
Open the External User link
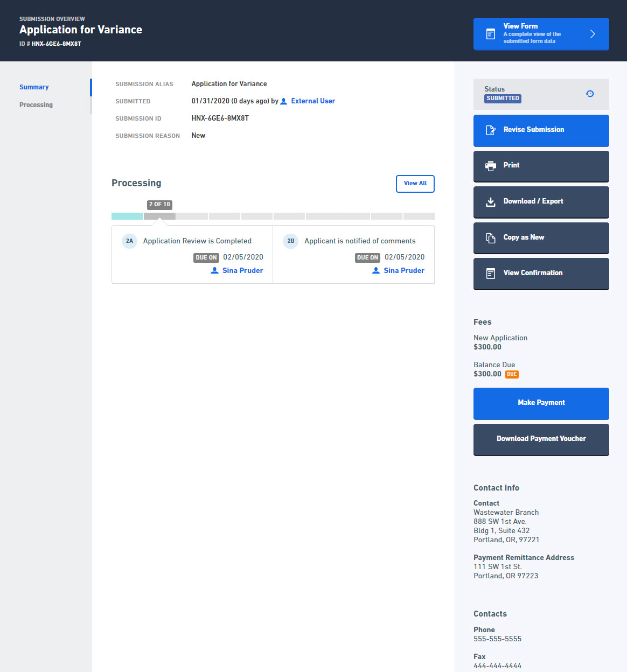(313, 101)
